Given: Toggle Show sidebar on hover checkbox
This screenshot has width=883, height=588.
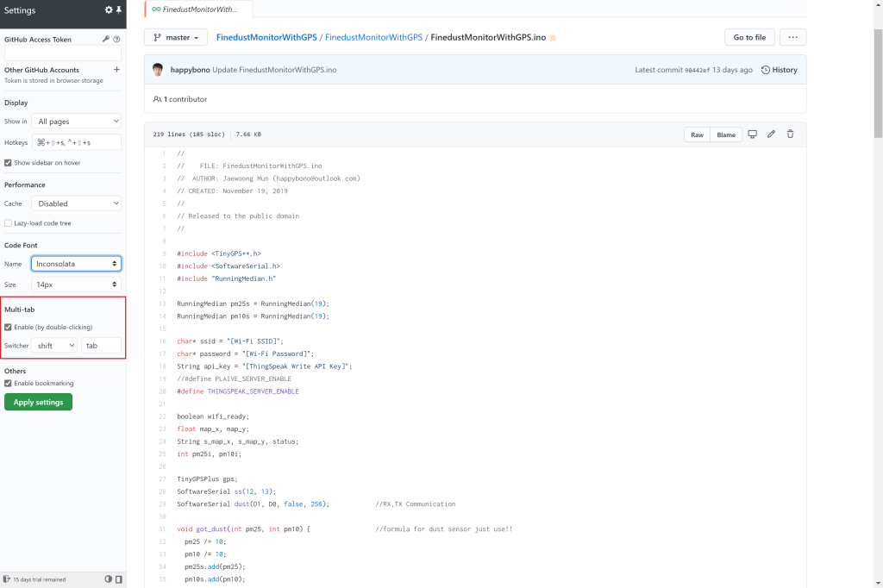Looking at the screenshot, I should 8,163.
